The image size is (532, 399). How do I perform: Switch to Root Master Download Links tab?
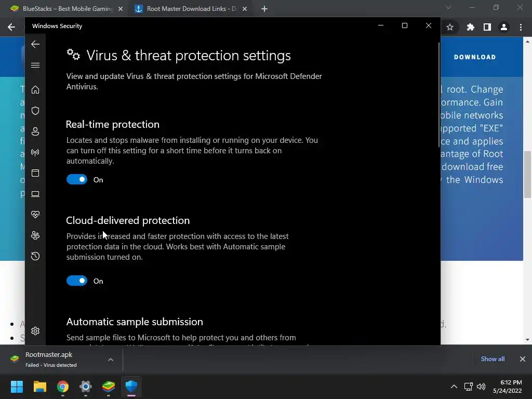[191, 9]
